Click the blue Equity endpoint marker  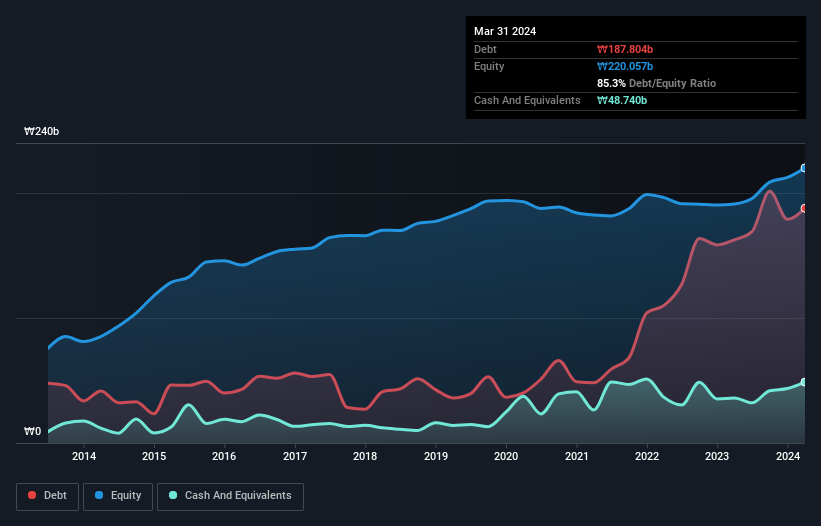tap(804, 168)
